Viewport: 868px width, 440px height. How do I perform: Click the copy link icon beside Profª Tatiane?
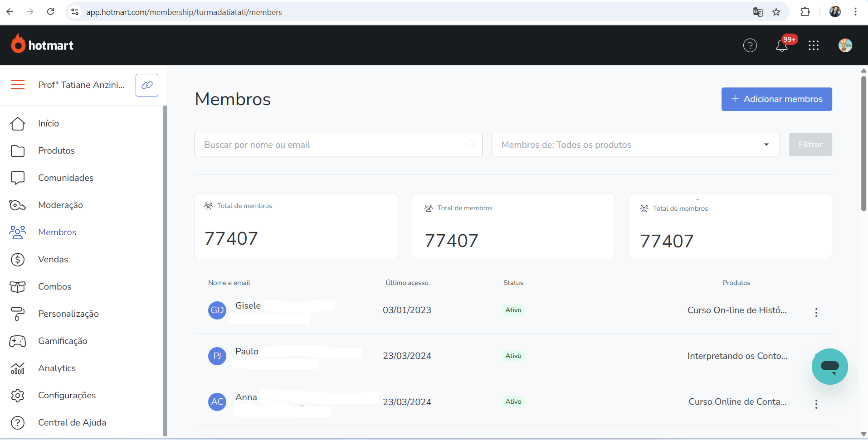[x=147, y=85]
